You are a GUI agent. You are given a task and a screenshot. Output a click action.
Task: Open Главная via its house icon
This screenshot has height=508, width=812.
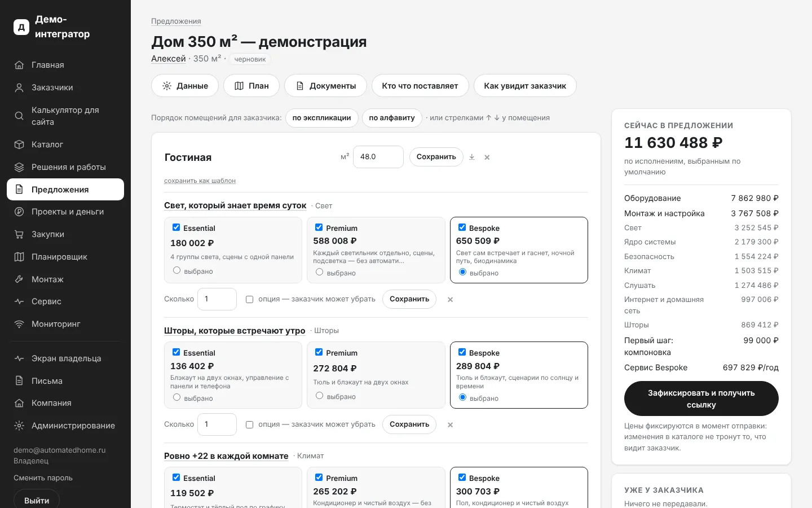(19, 65)
